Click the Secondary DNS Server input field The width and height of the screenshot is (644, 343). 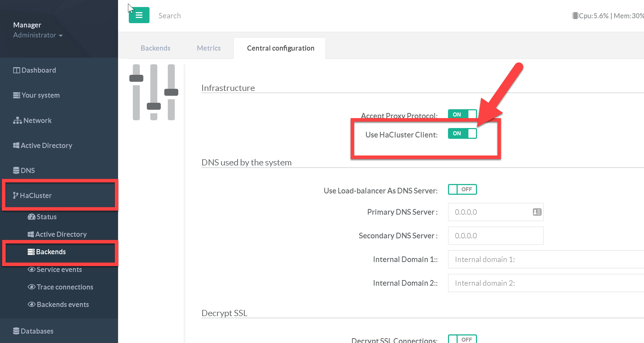click(495, 236)
